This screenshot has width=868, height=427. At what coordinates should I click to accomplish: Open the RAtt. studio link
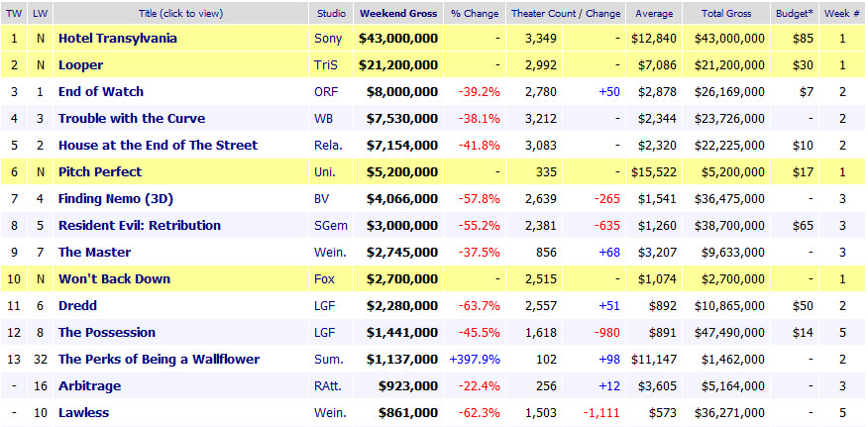[x=328, y=386]
